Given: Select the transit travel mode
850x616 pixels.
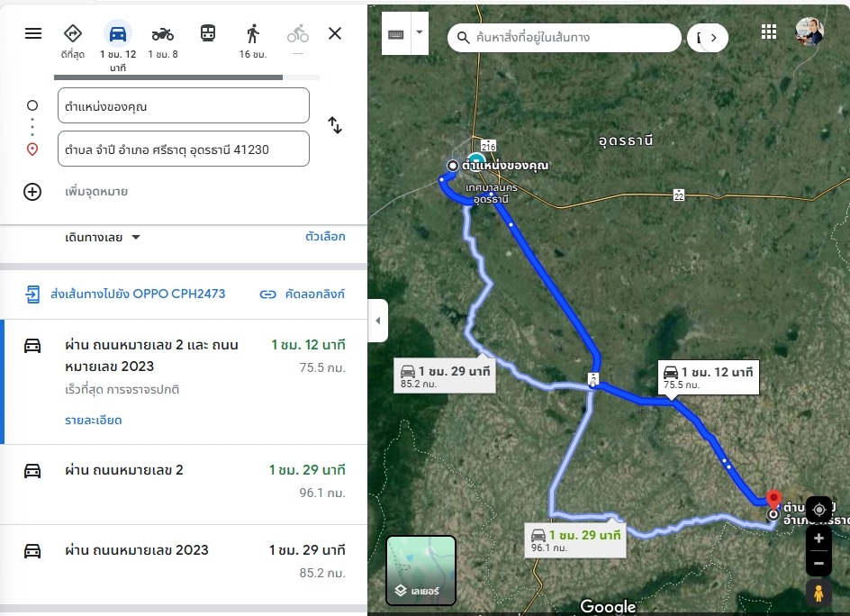Looking at the screenshot, I should click(x=208, y=34).
